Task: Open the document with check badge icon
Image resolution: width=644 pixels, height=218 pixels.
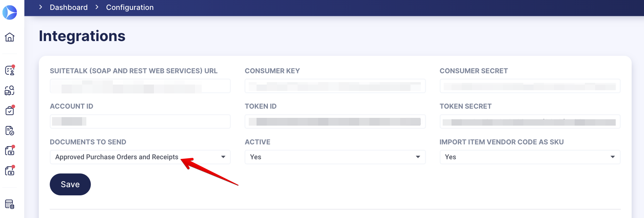Action: (x=10, y=131)
